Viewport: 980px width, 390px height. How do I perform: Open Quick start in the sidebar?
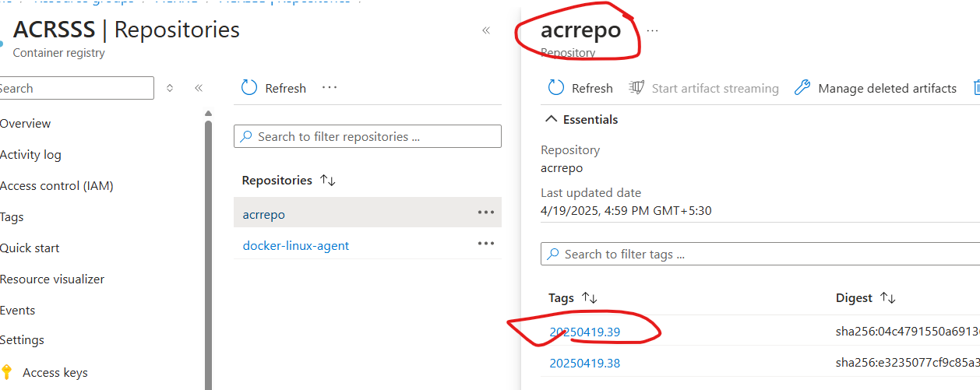click(30, 248)
